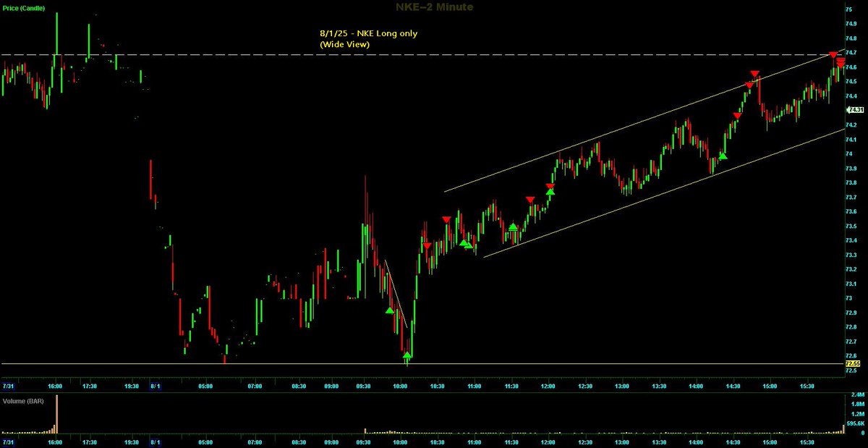Click the 72.7 label on the price axis
Image resolution: width=868 pixels, height=448 pixels.
[851, 342]
